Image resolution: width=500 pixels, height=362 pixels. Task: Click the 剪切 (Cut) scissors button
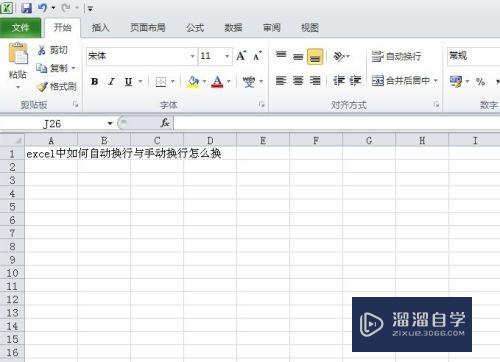click(x=52, y=50)
